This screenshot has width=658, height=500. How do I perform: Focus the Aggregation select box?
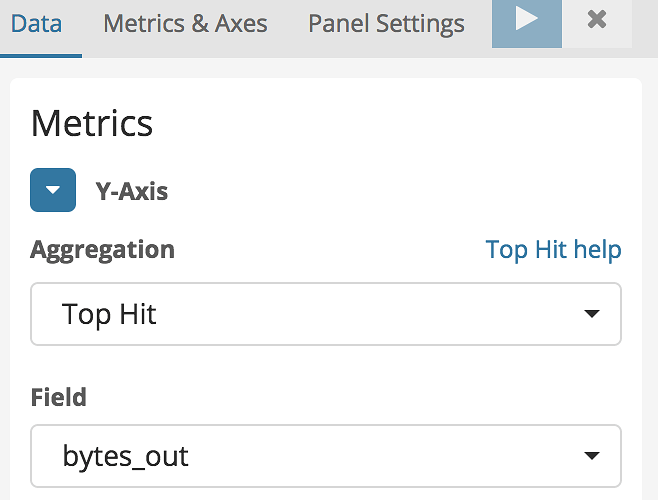point(325,315)
